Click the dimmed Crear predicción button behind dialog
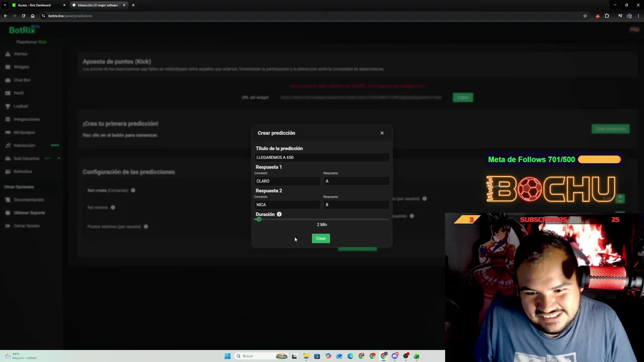The width and height of the screenshot is (644, 362). click(610, 129)
